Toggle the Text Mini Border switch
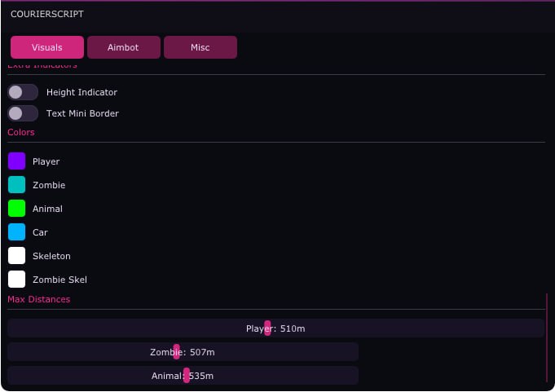This screenshot has height=392, width=555. (x=23, y=113)
